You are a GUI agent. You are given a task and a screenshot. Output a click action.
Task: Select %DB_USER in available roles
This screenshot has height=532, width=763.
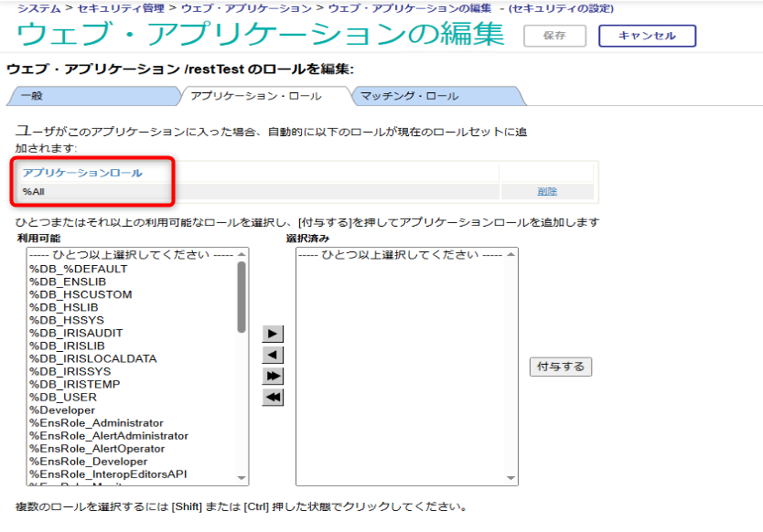[62, 398]
